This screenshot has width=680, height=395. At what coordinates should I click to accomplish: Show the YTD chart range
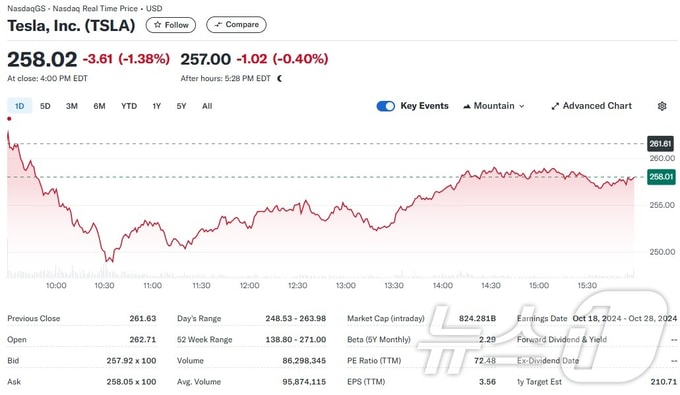click(x=129, y=106)
